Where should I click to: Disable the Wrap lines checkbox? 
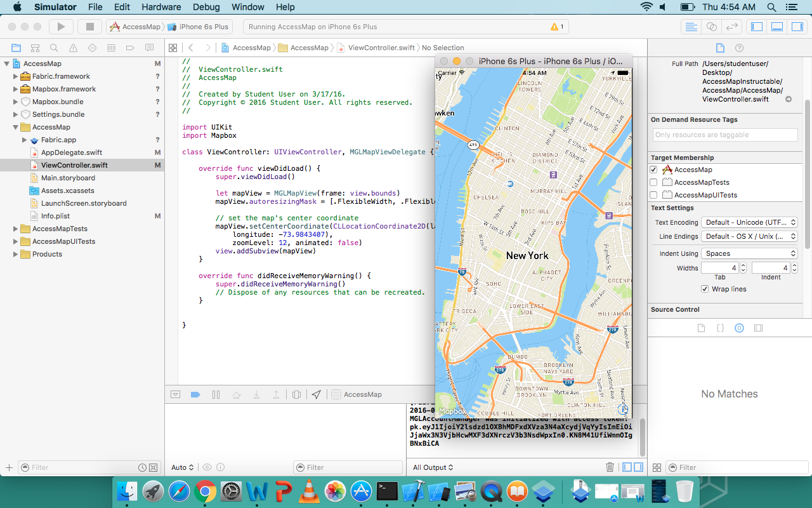click(x=705, y=289)
